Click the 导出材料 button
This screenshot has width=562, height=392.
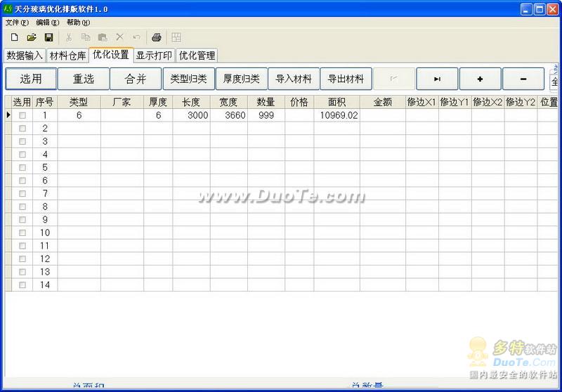tap(346, 79)
